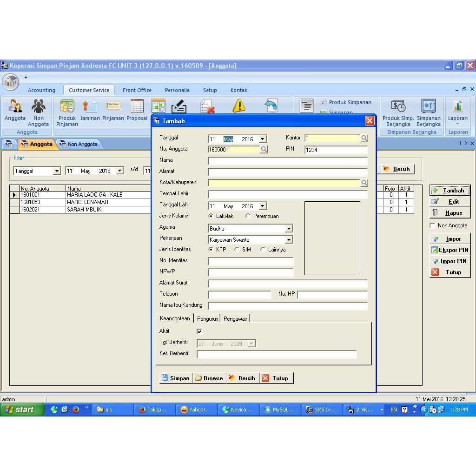Image resolution: width=476 pixels, height=476 pixels.
Task: Open Produk Simp. Berjangka in the ribbon
Action: 398,112
